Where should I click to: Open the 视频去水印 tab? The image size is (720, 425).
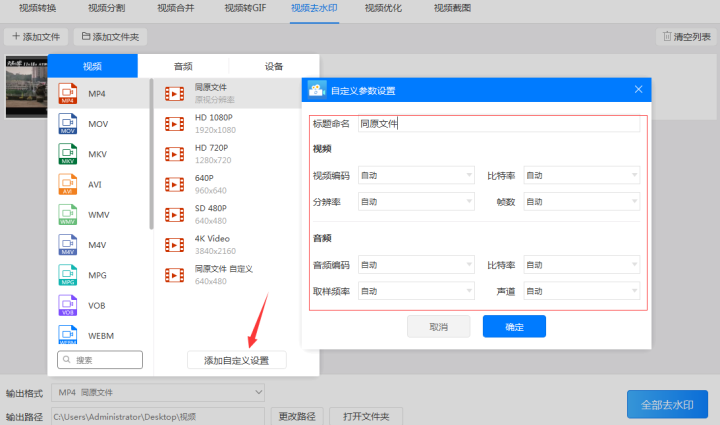point(314,8)
